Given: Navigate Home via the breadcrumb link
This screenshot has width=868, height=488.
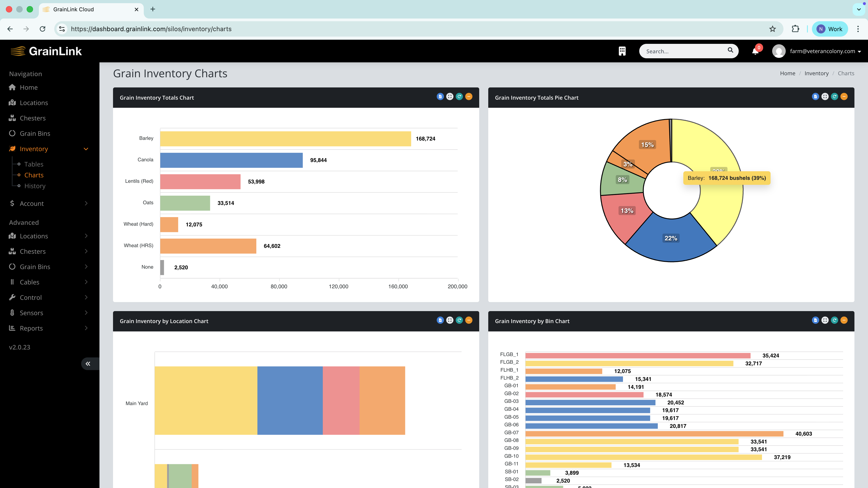Looking at the screenshot, I should click(788, 73).
